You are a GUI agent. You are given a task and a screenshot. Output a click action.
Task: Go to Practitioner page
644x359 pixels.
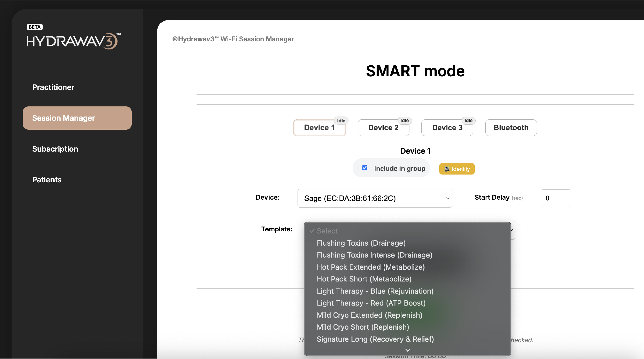pyautogui.click(x=53, y=87)
